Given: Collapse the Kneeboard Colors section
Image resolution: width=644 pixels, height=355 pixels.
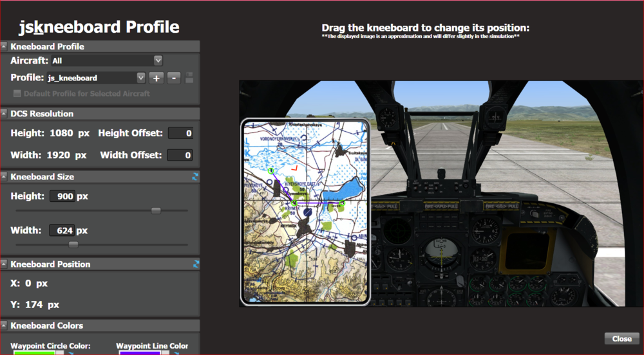Looking at the screenshot, I should click(x=4, y=325).
